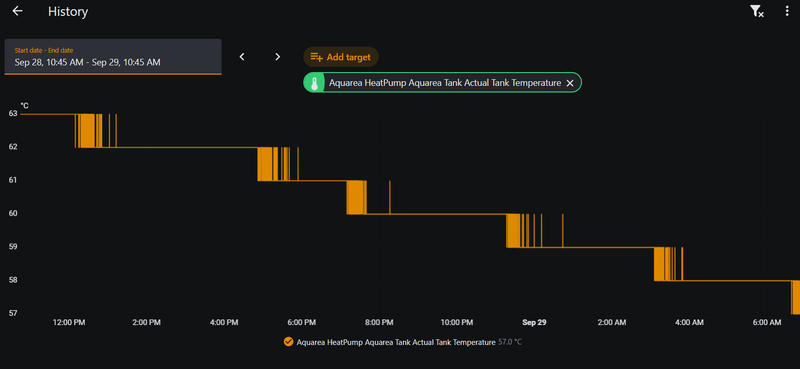Click the 8:00 PM time axis label
The width and height of the screenshot is (800, 369).
[379, 323]
